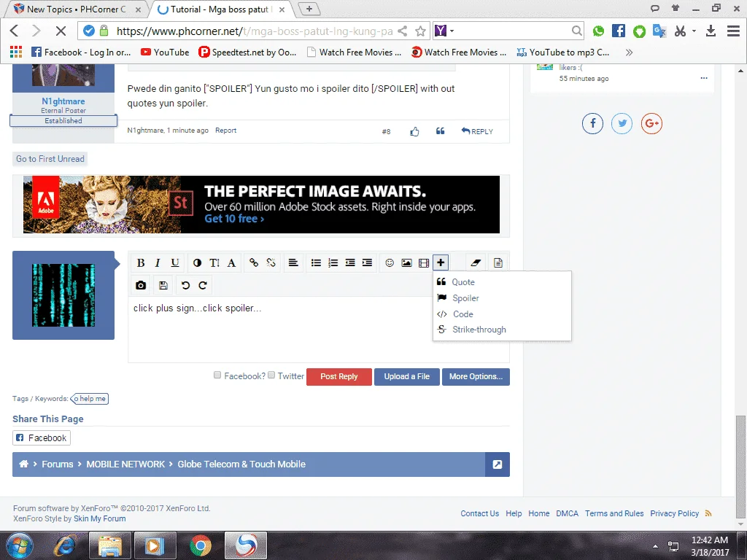Screen dimensions: 747x560
Task: Click the camera icon in editor
Action: click(x=141, y=285)
